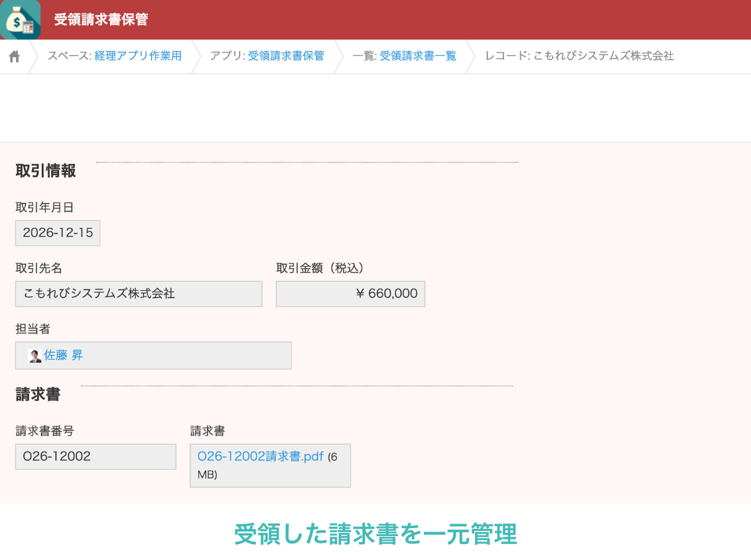
Task: Click the money bag app icon
Action: [x=20, y=20]
